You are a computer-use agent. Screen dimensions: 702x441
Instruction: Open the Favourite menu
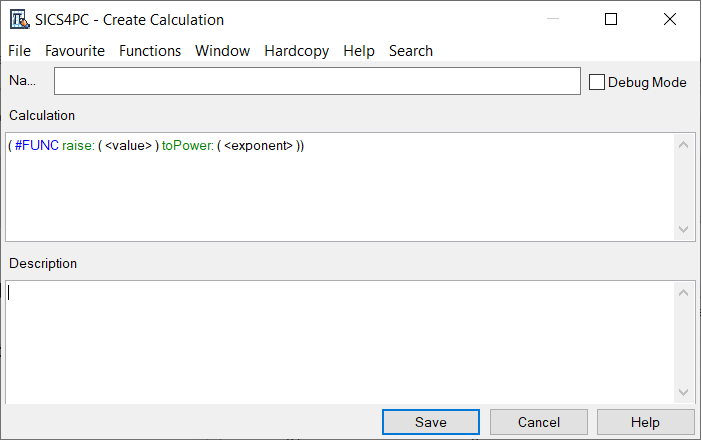(75, 51)
